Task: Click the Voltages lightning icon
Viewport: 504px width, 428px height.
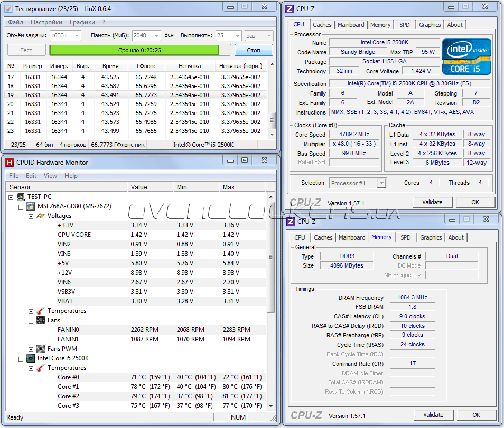Action: tap(41, 216)
